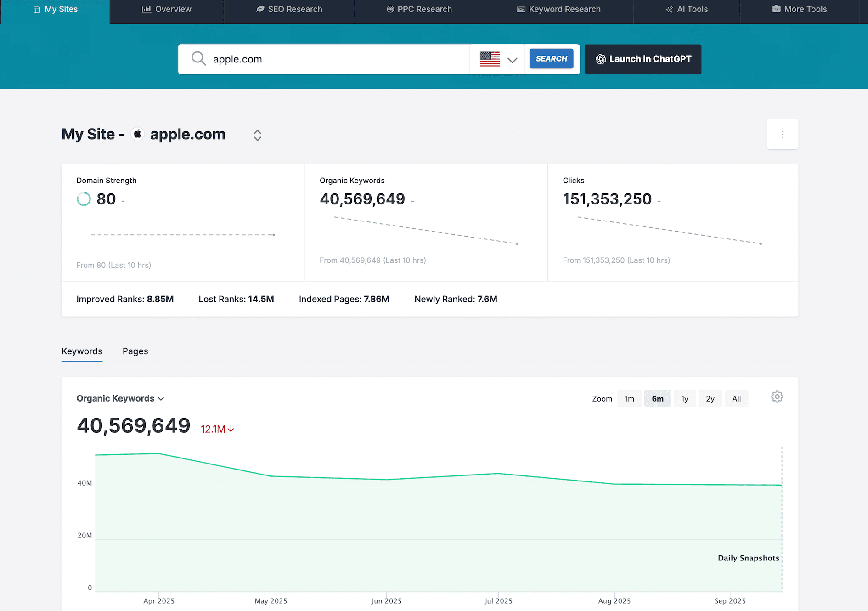Click the Domain Strength circle gauge
The height and width of the screenshot is (611, 868).
[84, 199]
